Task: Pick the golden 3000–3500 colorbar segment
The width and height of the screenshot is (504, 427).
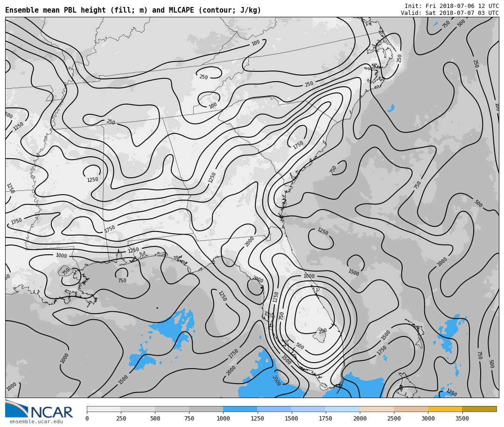Action: pos(445,409)
